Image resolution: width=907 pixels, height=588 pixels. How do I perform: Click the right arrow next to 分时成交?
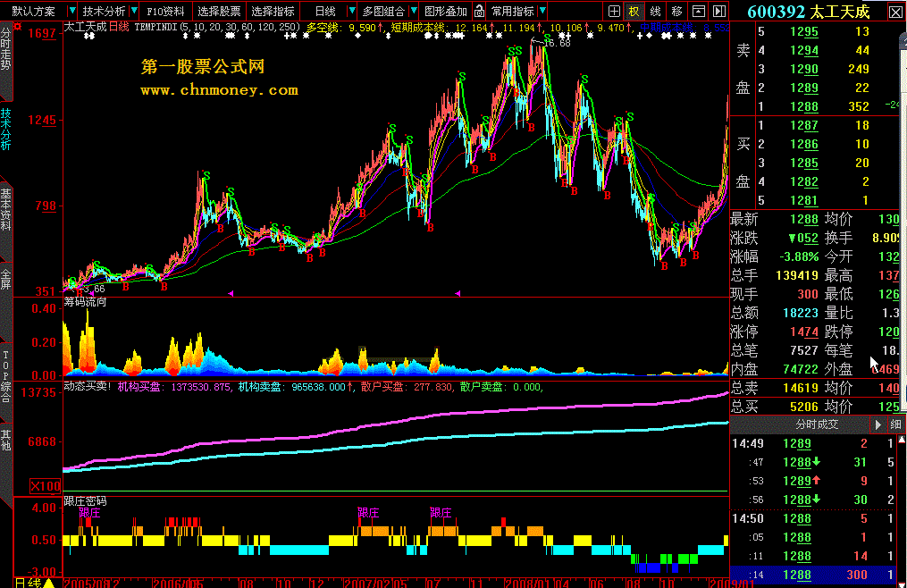click(878, 424)
